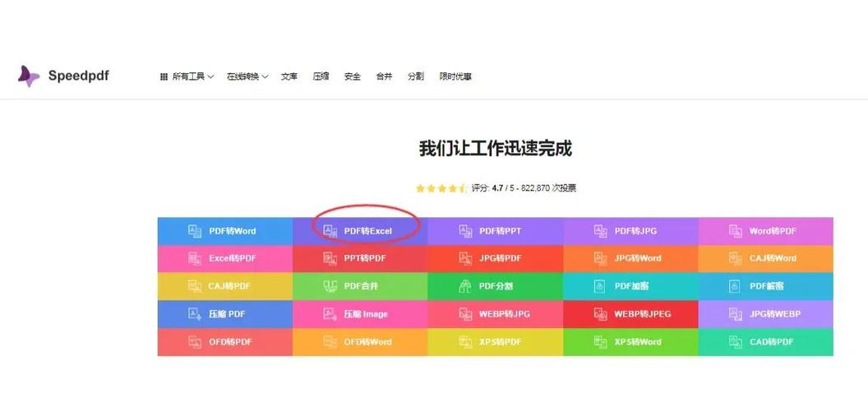Expand the 所有工具 dropdown chevron
Viewport: 868px width, 411px height.
pos(210,77)
